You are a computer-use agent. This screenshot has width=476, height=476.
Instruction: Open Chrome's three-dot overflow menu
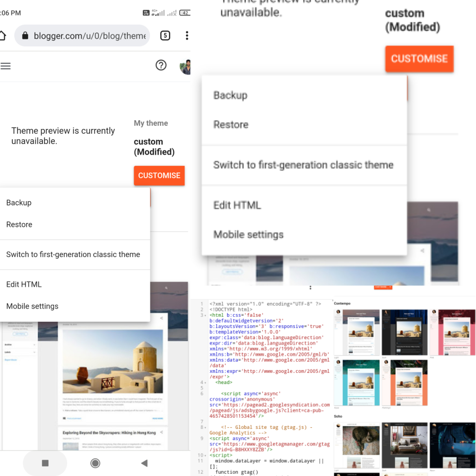tap(187, 35)
